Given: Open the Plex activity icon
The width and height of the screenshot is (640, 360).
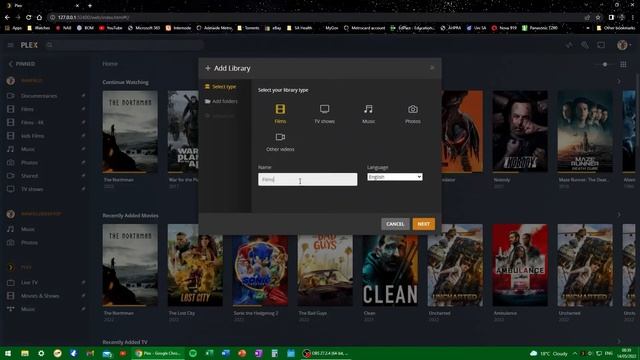Looking at the screenshot, I should [x=569, y=45].
